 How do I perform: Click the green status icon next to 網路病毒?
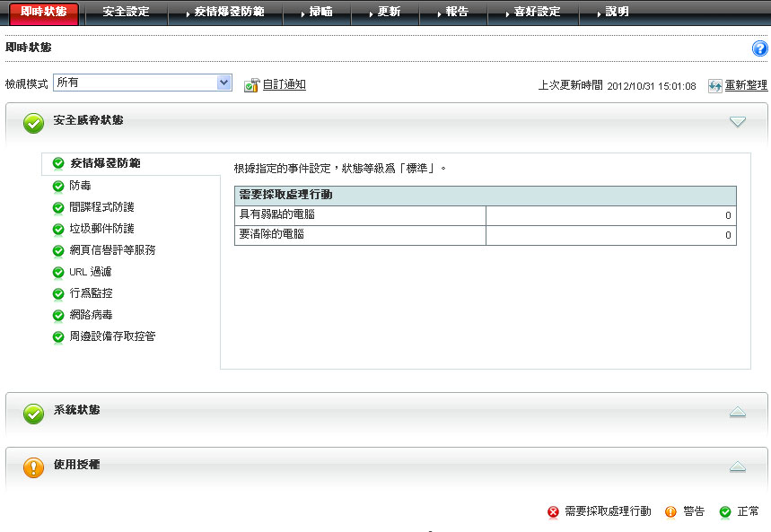(58, 315)
